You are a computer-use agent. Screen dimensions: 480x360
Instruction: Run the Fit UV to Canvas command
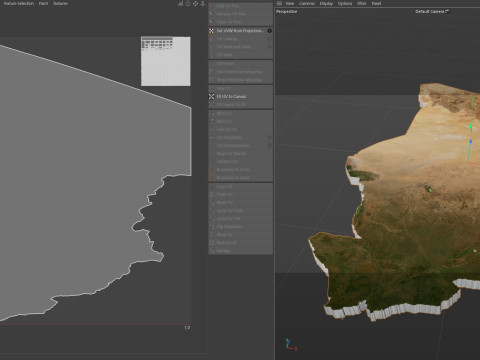tap(240, 96)
